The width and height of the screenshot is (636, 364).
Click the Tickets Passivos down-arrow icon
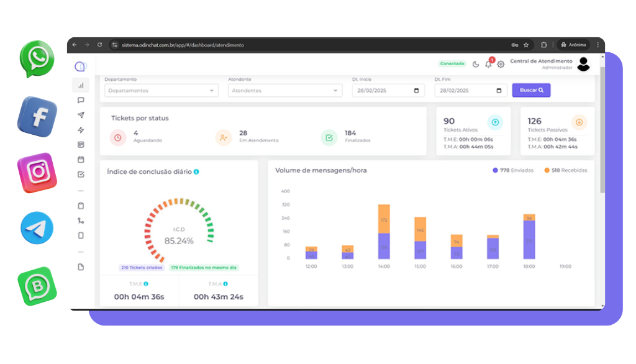click(x=579, y=122)
